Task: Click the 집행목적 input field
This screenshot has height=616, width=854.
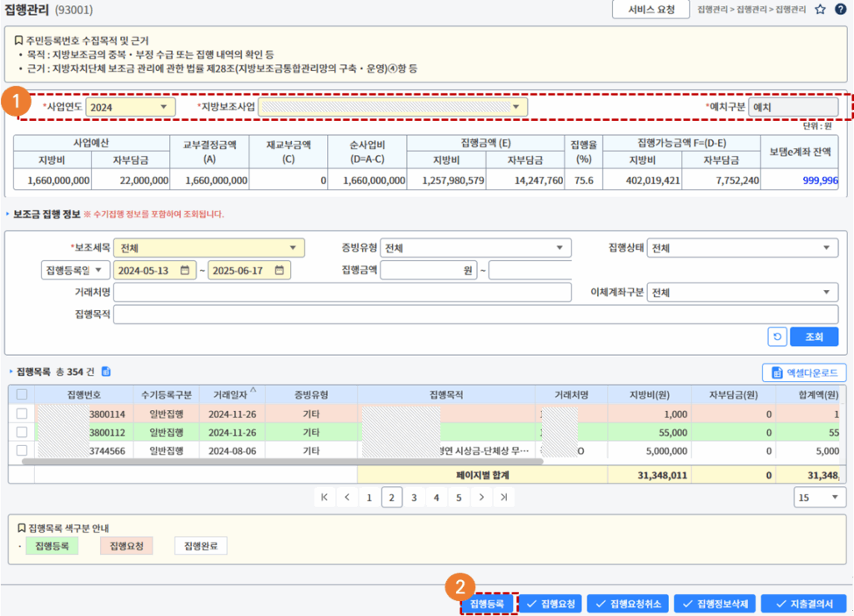Action: 476,314
